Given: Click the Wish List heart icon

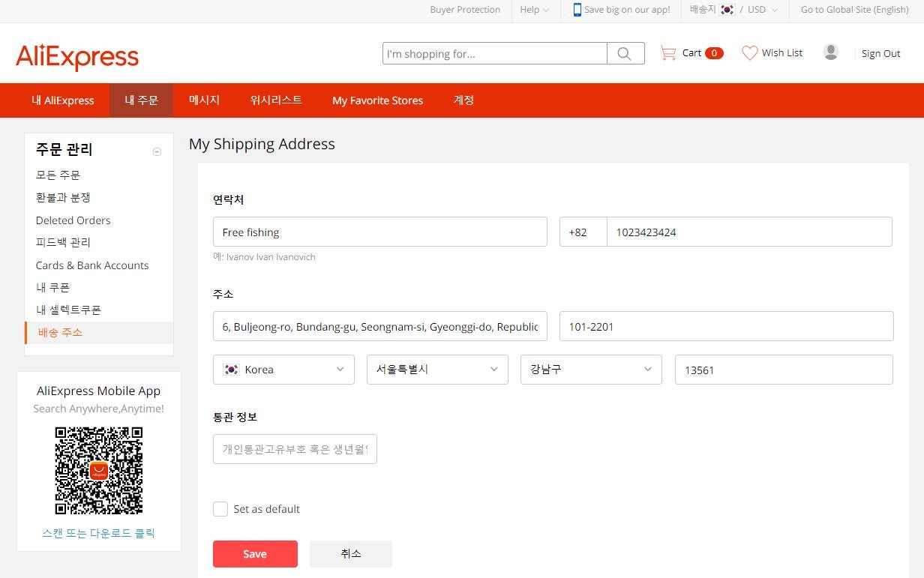Looking at the screenshot, I should [x=749, y=53].
